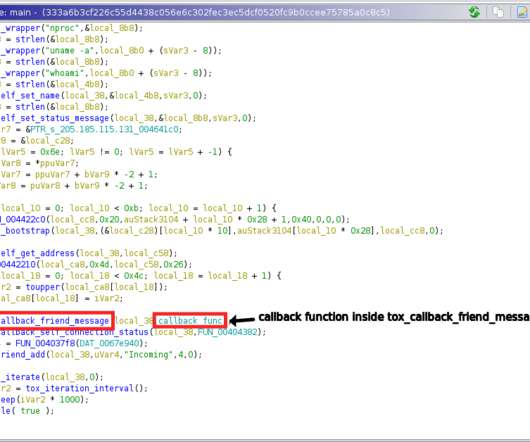Click &local_8b8 in the nproc wrapper call
The height and width of the screenshot is (442, 530).
(110, 28)
